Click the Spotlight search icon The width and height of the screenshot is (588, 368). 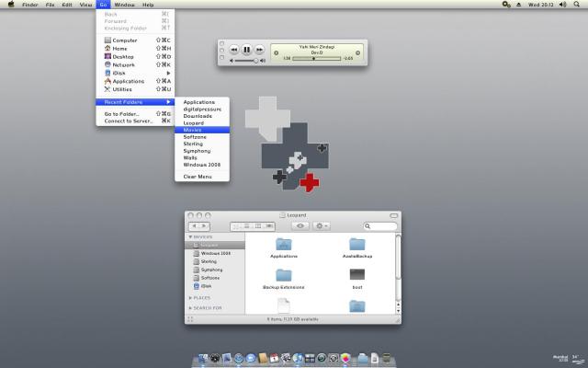576,5
